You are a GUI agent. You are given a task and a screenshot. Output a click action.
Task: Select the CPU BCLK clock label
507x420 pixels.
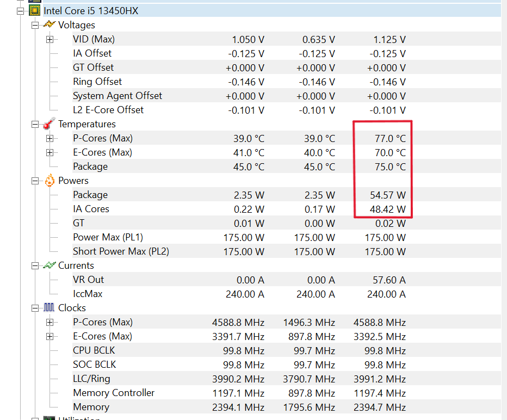(x=94, y=351)
